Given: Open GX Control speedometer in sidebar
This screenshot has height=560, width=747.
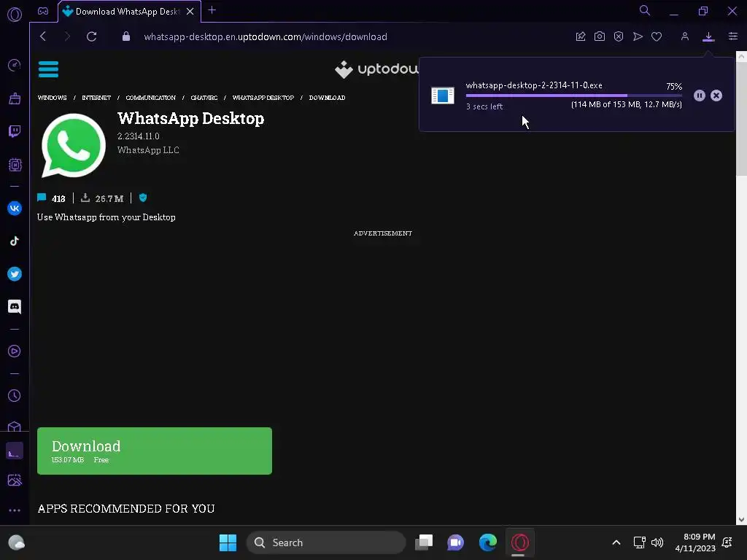Looking at the screenshot, I should click(x=15, y=65).
